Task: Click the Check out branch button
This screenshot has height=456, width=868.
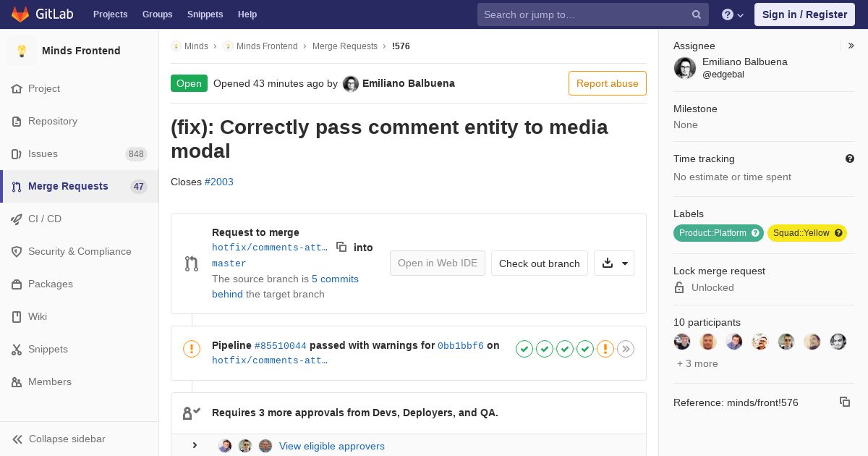Action: (540, 263)
